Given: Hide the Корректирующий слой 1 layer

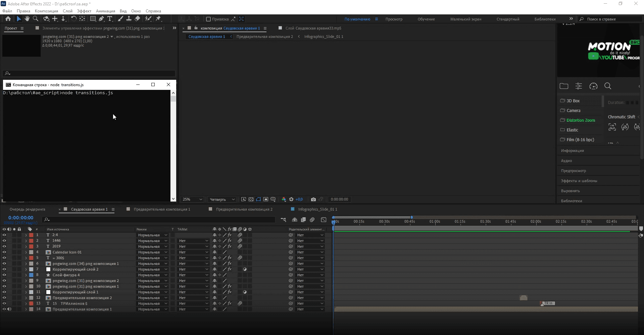Looking at the screenshot, I should pos(4,292).
